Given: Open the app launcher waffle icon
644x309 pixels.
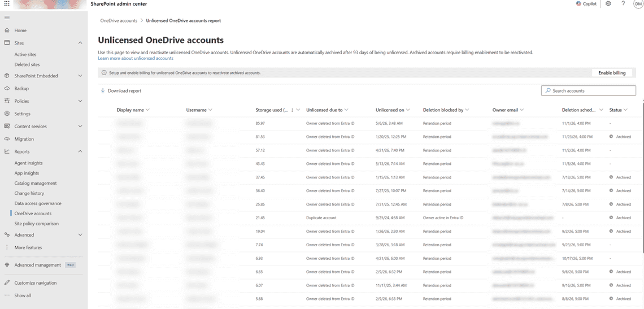Looking at the screenshot, I should pyautogui.click(x=7, y=3).
